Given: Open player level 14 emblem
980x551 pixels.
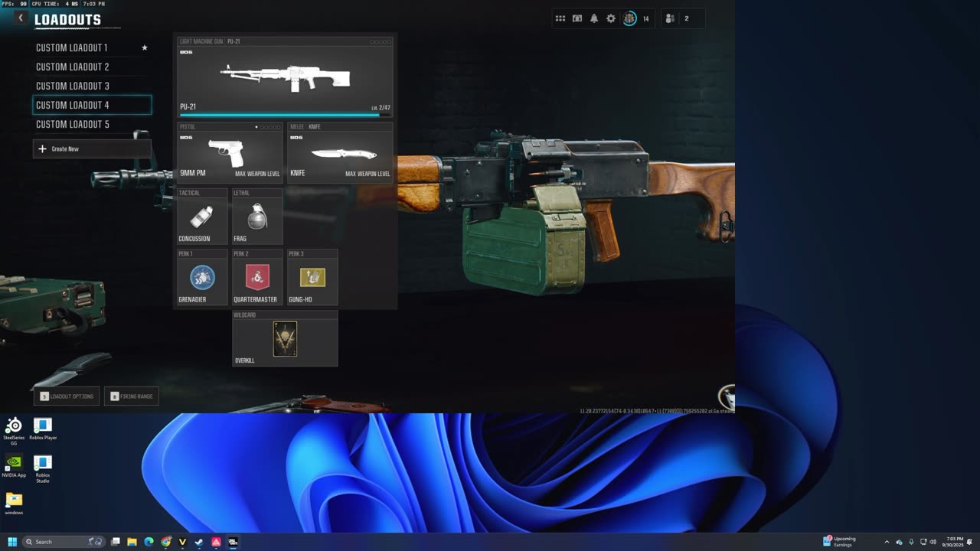Looking at the screenshot, I should (x=629, y=18).
